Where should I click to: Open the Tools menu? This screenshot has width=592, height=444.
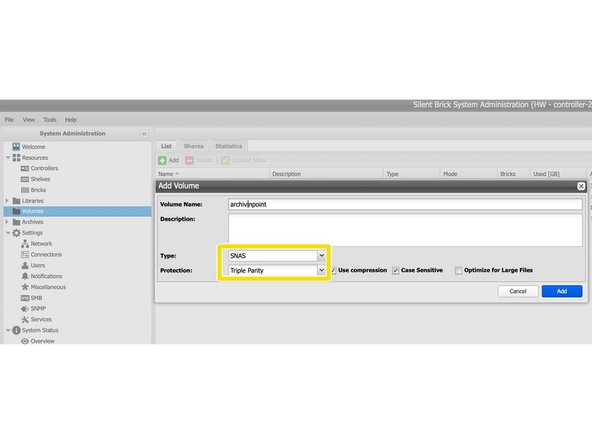pos(49,120)
